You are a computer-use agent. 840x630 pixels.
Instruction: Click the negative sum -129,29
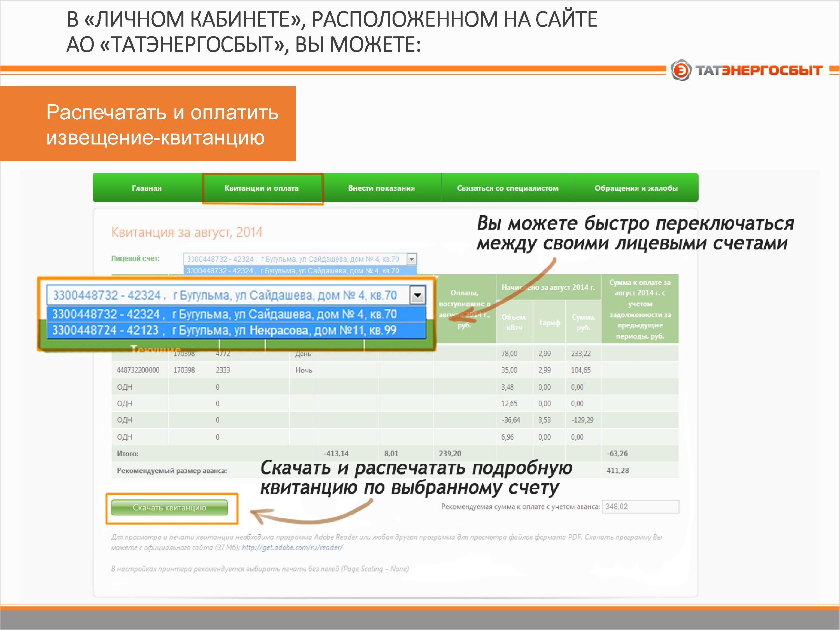click(x=582, y=420)
